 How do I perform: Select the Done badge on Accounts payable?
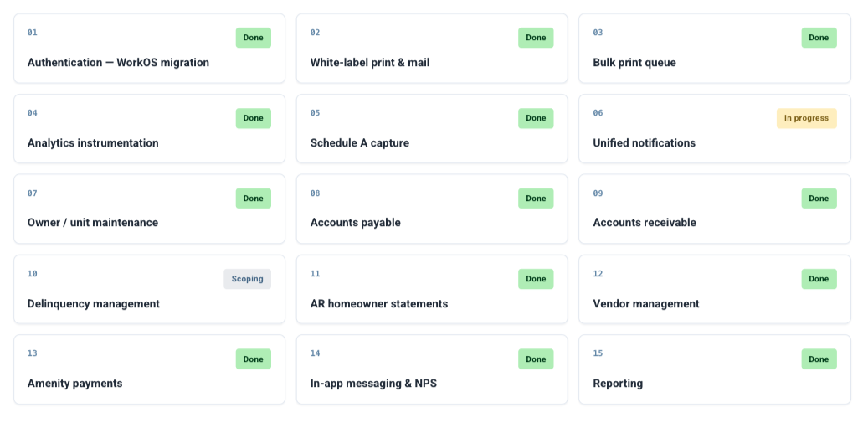pos(536,199)
